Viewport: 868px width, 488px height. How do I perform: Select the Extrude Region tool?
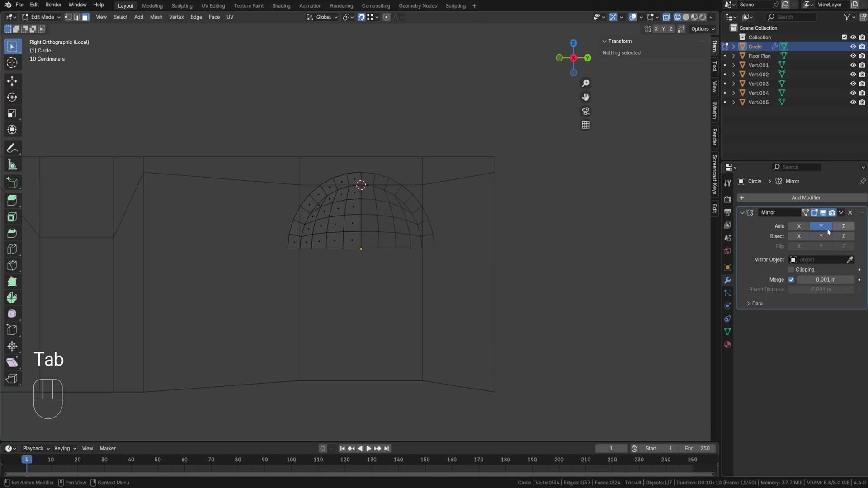(x=12, y=201)
